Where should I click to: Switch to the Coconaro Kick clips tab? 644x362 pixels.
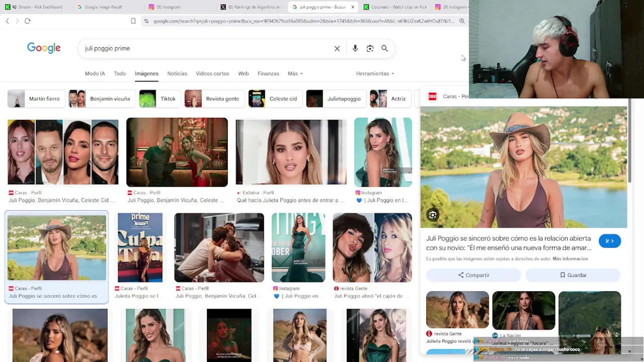pos(395,7)
